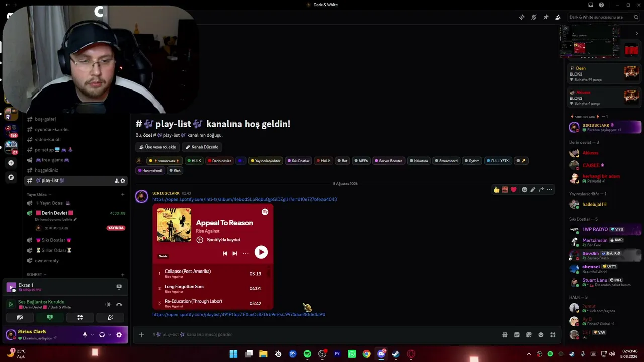Open the video-kanalı channel
Viewport: 644px width, 362px height.
tap(75, 140)
